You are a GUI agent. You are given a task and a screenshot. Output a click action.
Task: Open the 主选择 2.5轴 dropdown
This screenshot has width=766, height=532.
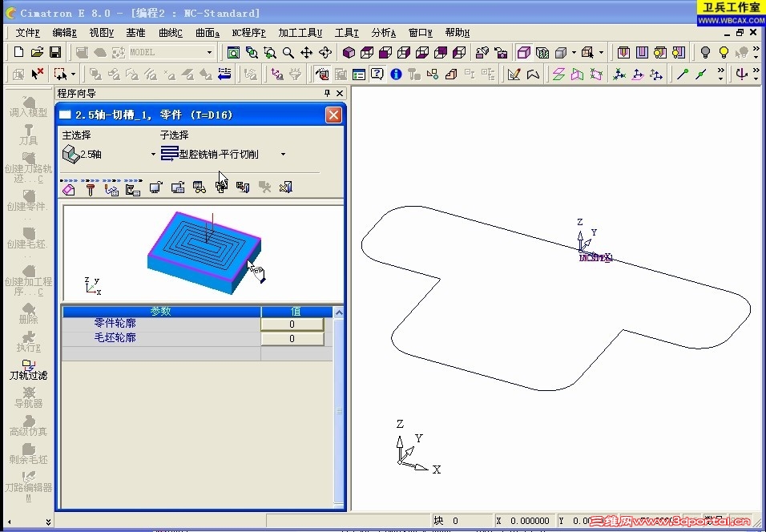[x=153, y=155]
